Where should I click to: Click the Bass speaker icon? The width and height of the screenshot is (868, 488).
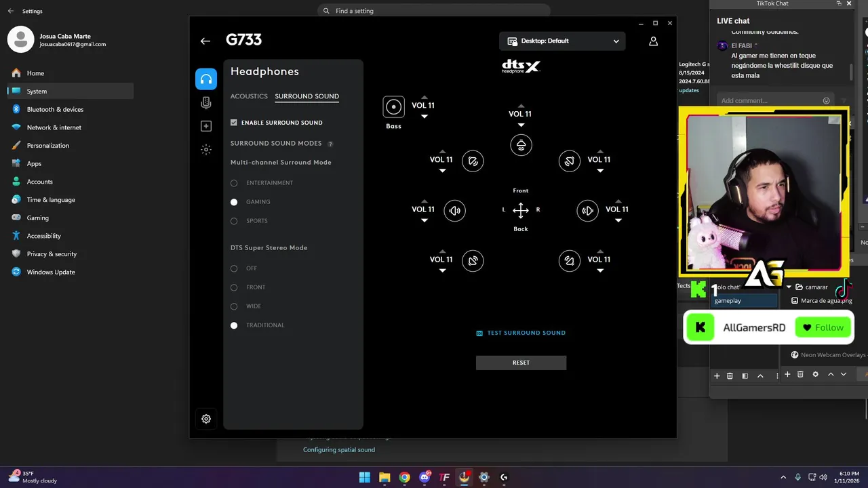[393, 106]
